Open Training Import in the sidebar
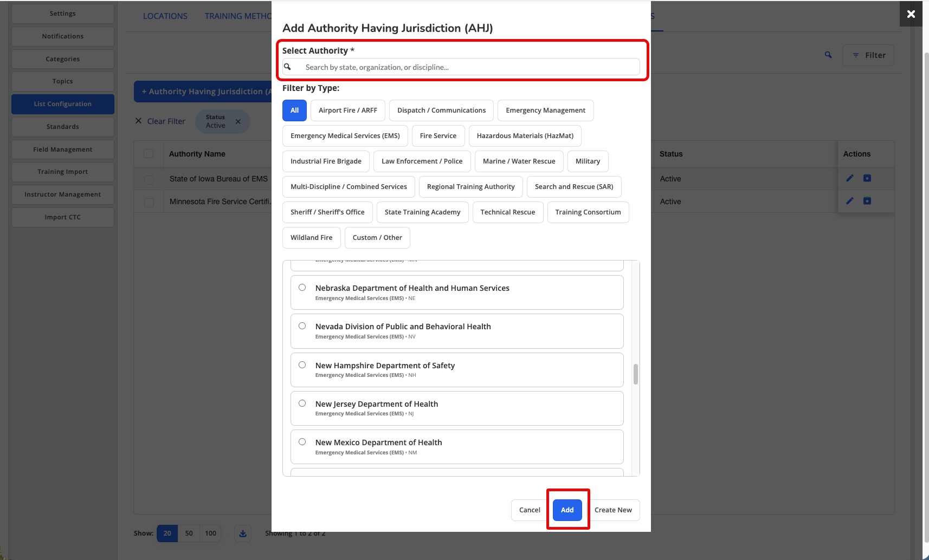Viewport: 929px width, 560px height. point(63,172)
